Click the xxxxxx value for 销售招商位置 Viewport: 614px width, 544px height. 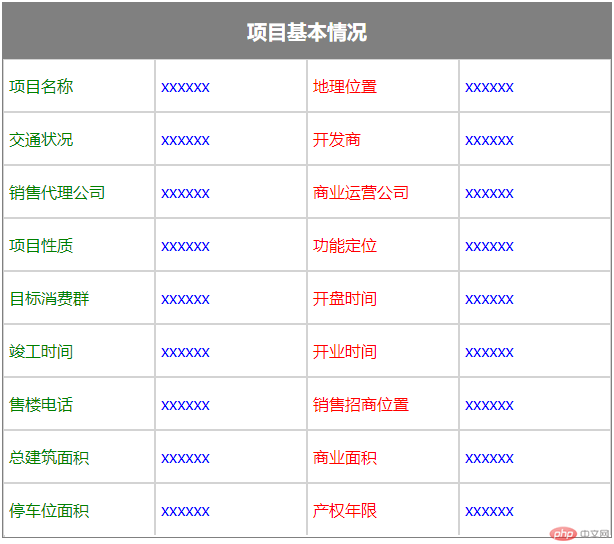tap(489, 405)
